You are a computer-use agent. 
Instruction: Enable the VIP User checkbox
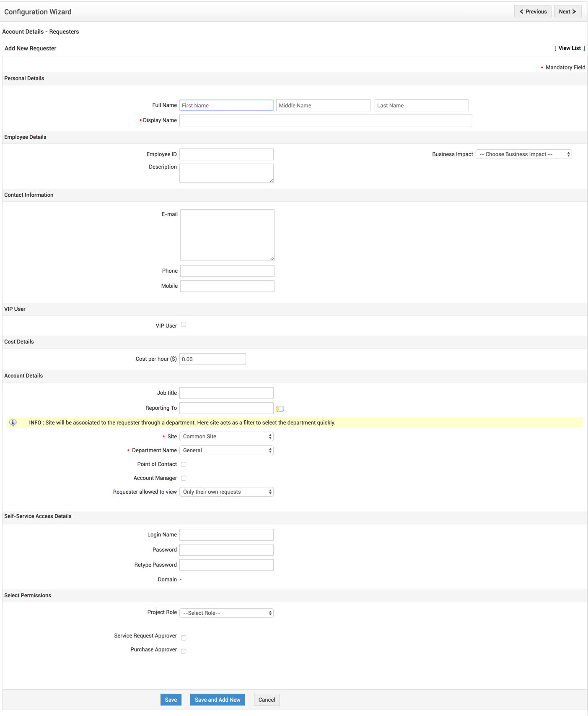coord(184,325)
